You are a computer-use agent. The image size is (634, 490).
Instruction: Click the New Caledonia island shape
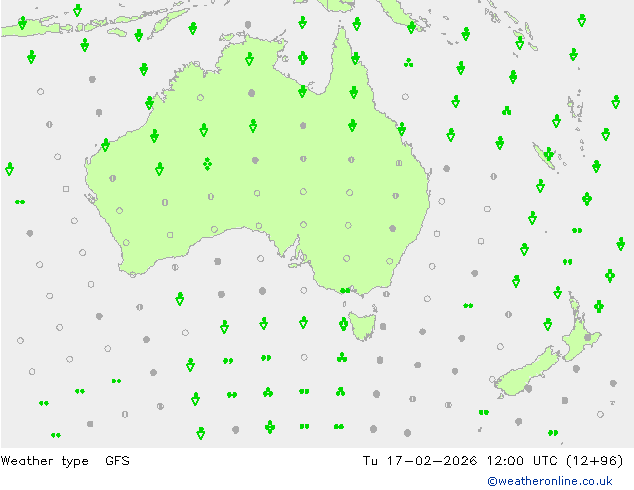point(546,158)
